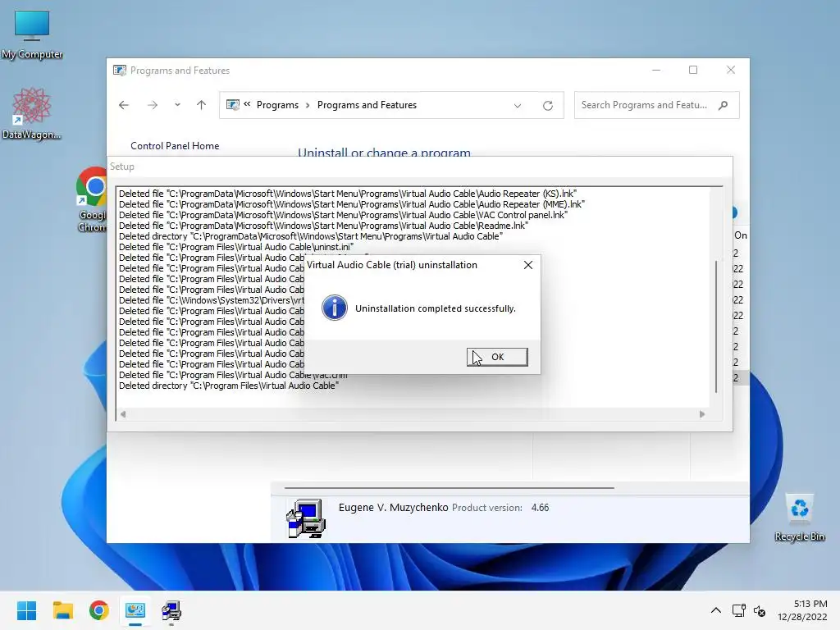Click log line for Audio Repeater (KS).lnk
The width and height of the screenshot is (840, 630).
348,194
